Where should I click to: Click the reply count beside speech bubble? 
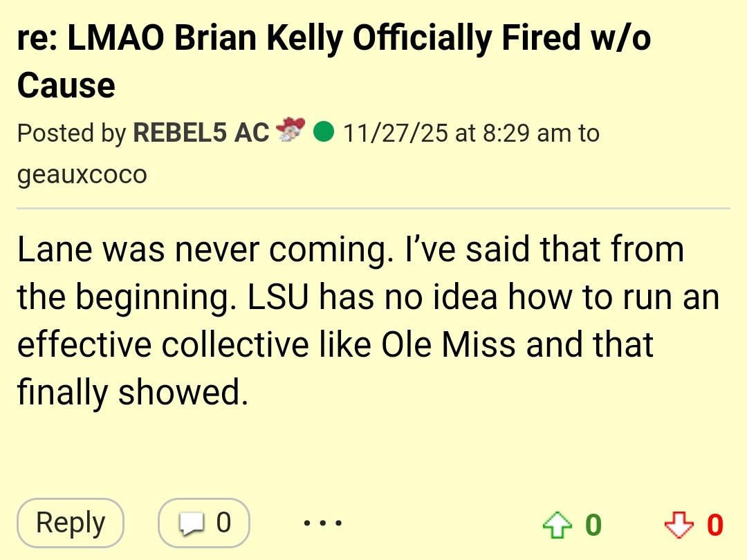223,523
